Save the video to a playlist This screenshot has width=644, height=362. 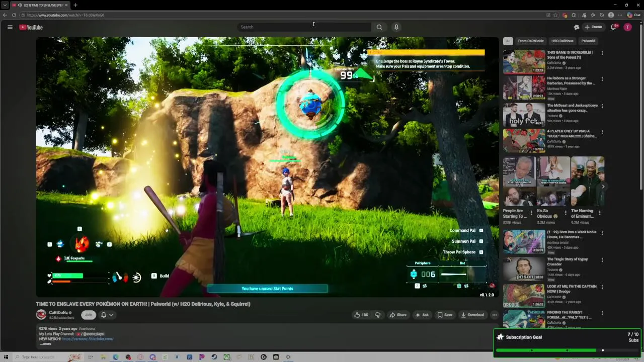point(445,315)
